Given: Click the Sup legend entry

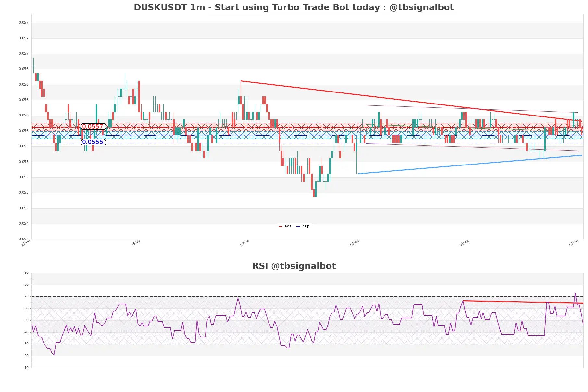Looking at the screenshot, I should click(303, 226).
